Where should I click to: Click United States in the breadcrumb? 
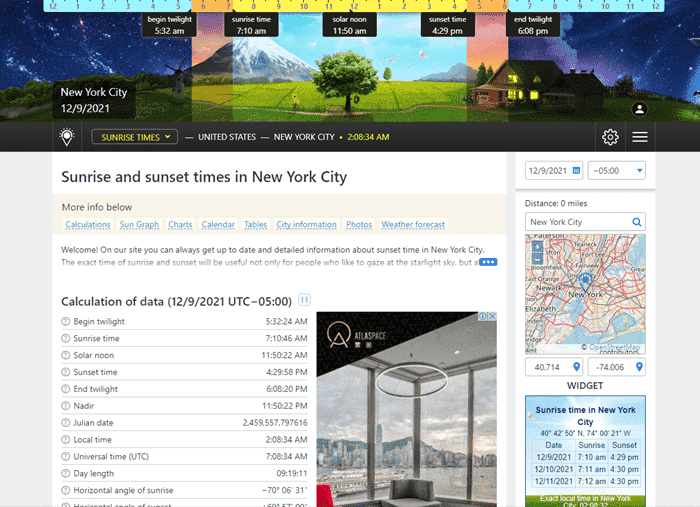click(x=229, y=137)
